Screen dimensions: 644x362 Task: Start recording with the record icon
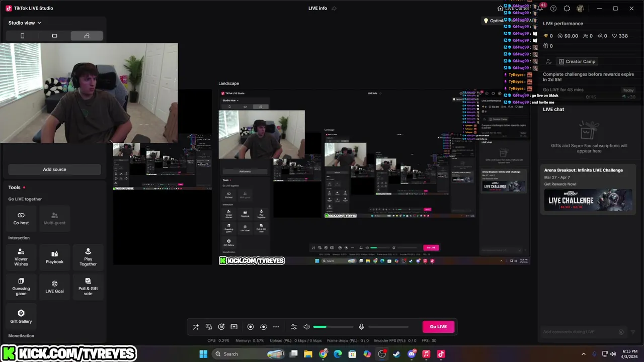(251, 327)
